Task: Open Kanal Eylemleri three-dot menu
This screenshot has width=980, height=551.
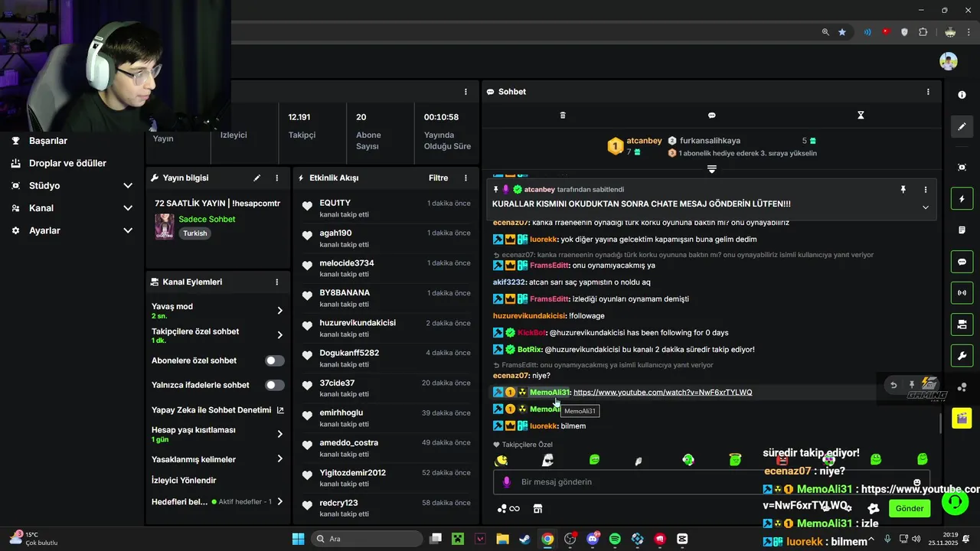Action: coord(277,282)
